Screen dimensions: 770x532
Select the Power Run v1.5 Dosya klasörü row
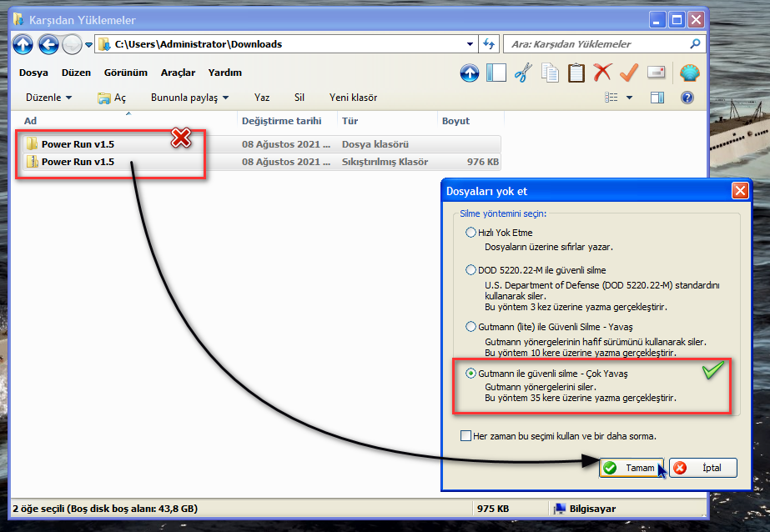point(261,144)
